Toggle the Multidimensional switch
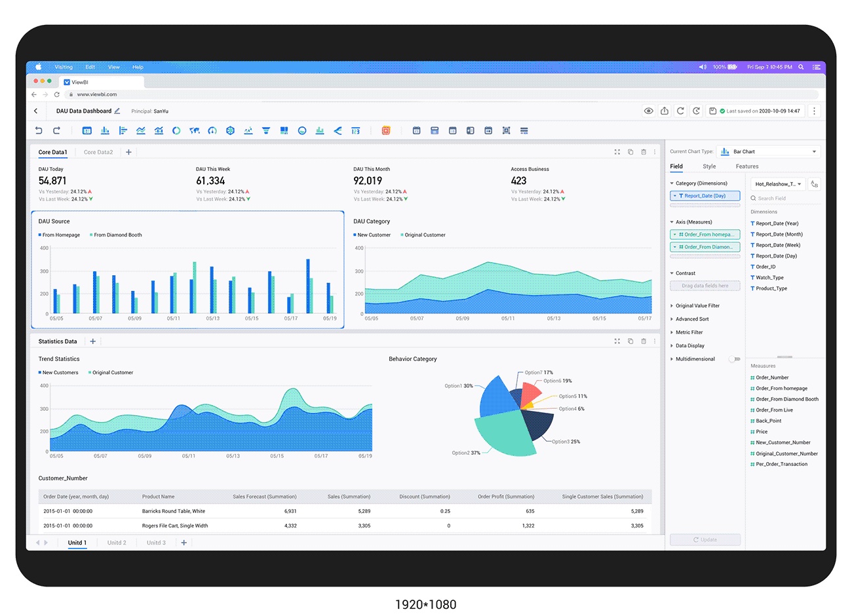This screenshot has height=616, width=852. tap(735, 359)
